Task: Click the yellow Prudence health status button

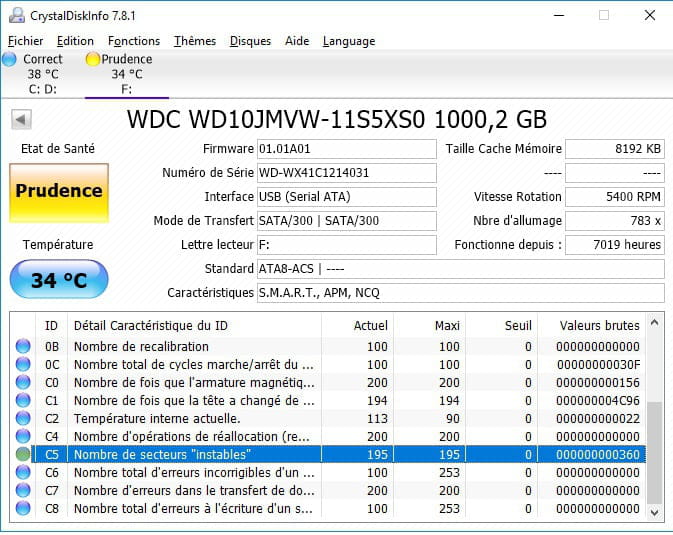Action: click(59, 192)
